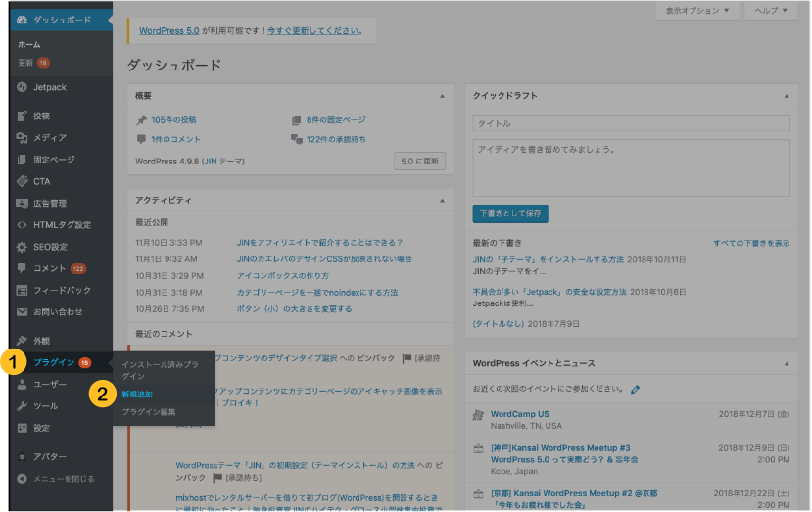The height and width of the screenshot is (512, 812).
Task: Open the 表示オプション dropdown
Action: 696,11
